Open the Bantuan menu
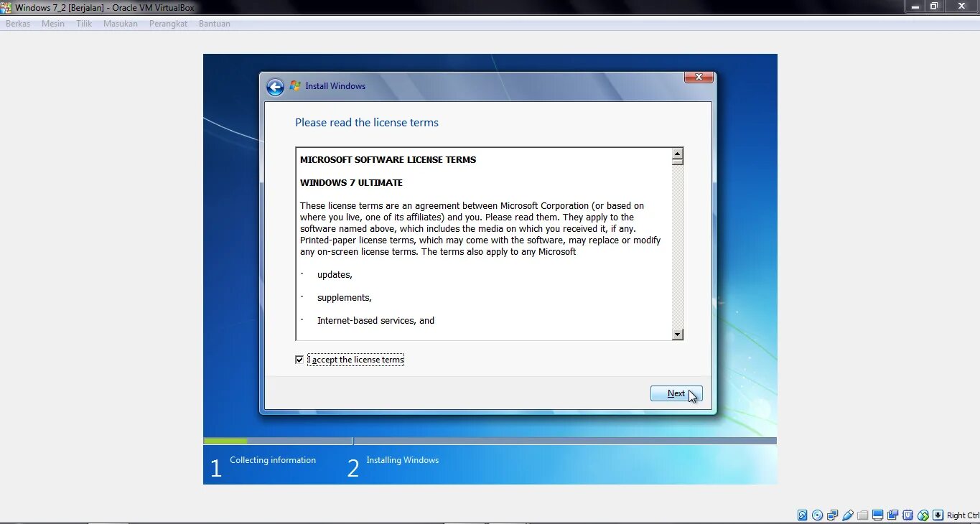This screenshot has height=524, width=980. (x=215, y=24)
